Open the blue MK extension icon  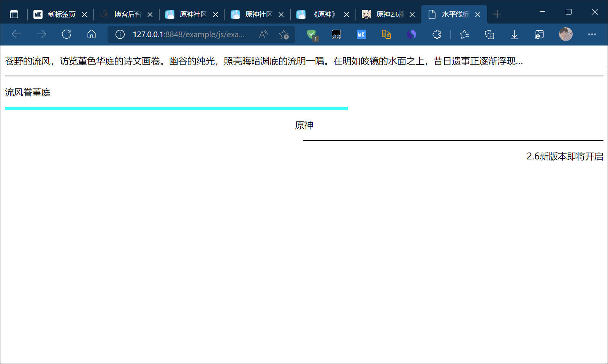[361, 35]
